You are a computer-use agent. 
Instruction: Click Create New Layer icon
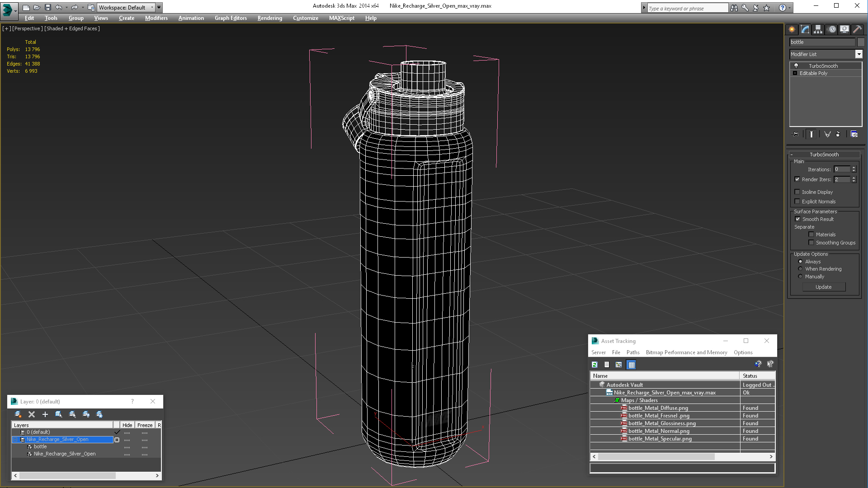(18, 414)
